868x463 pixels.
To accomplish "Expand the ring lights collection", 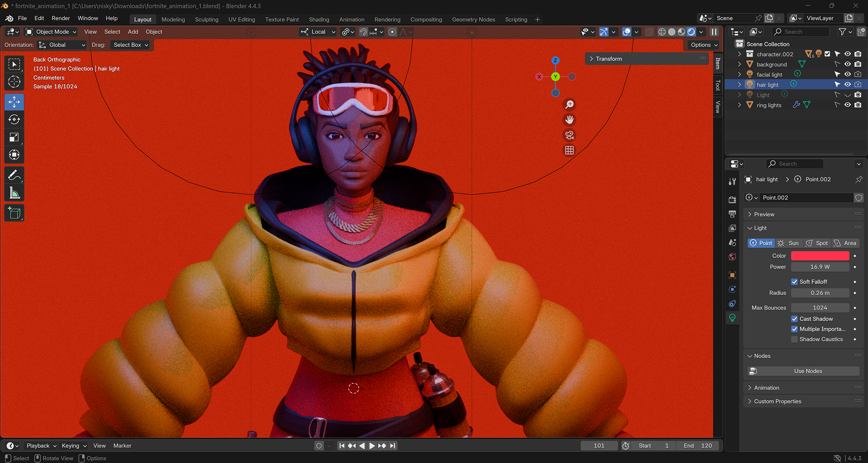I will 740,105.
